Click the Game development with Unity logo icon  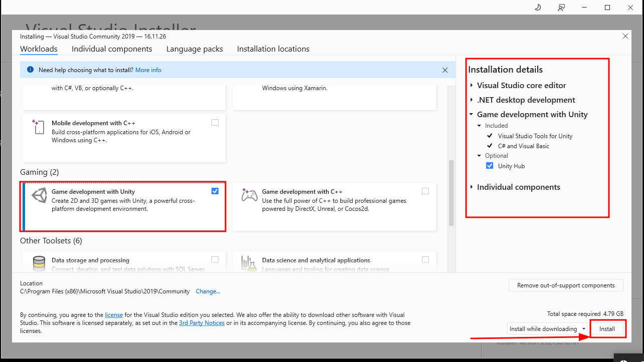[39, 195]
